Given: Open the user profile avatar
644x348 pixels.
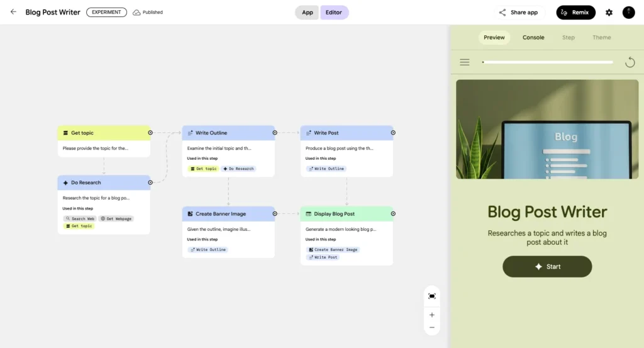Looking at the screenshot, I should click(x=628, y=13).
